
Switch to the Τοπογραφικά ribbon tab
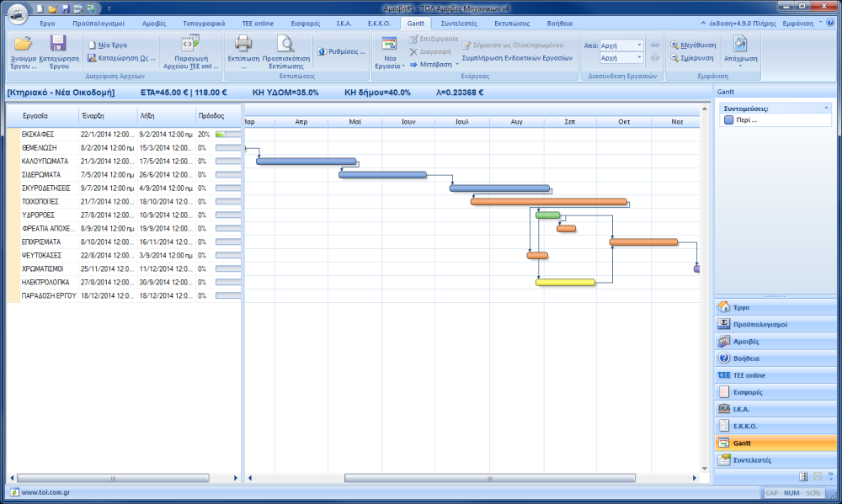(x=204, y=24)
